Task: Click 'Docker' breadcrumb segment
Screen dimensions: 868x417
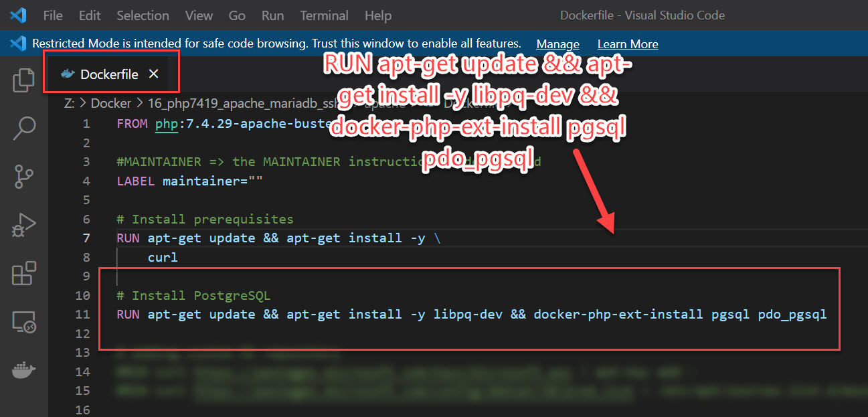Action: coord(111,104)
